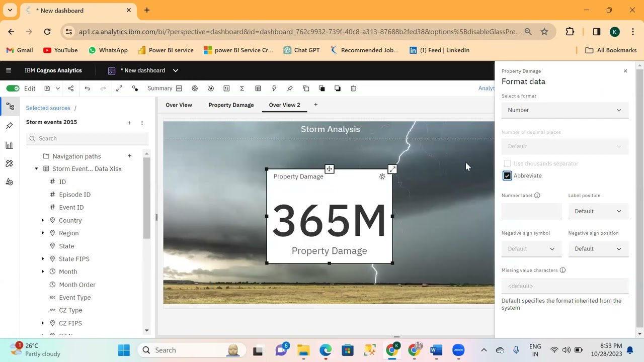This screenshot has width=644, height=362.
Task: Undo the last action
Action: [x=88, y=88]
